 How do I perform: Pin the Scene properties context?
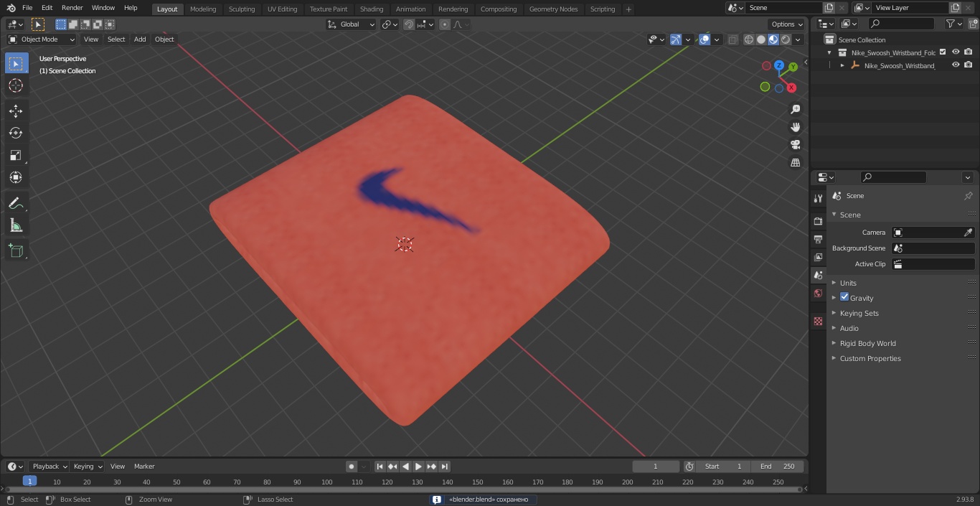click(x=968, y=196)
